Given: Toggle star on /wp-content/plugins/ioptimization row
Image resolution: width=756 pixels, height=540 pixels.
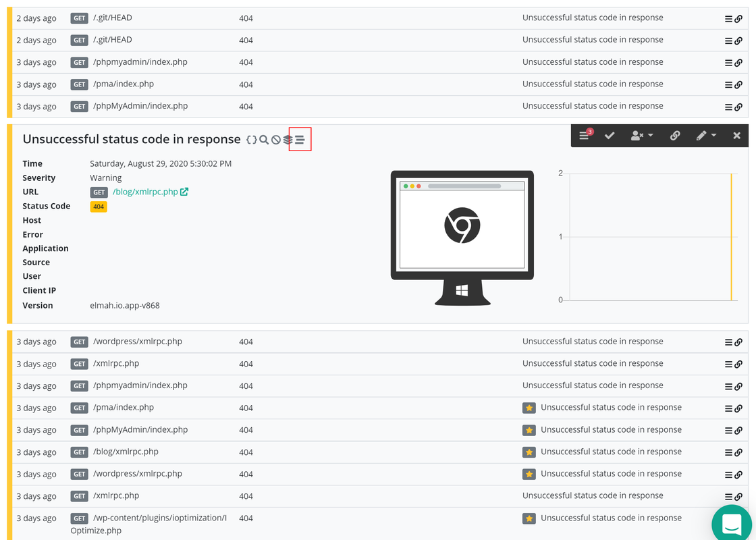Looking at the screenshot, I should [x=529, y=518].
